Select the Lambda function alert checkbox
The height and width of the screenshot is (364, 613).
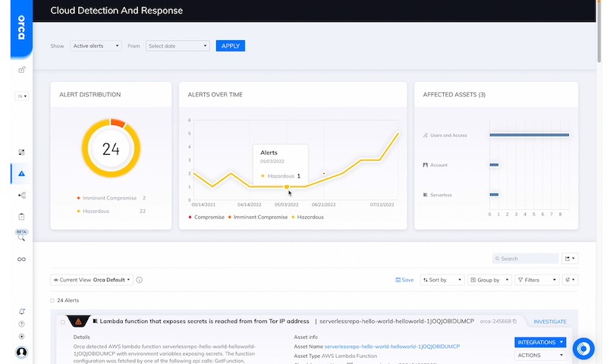click(x=63, y=322)
